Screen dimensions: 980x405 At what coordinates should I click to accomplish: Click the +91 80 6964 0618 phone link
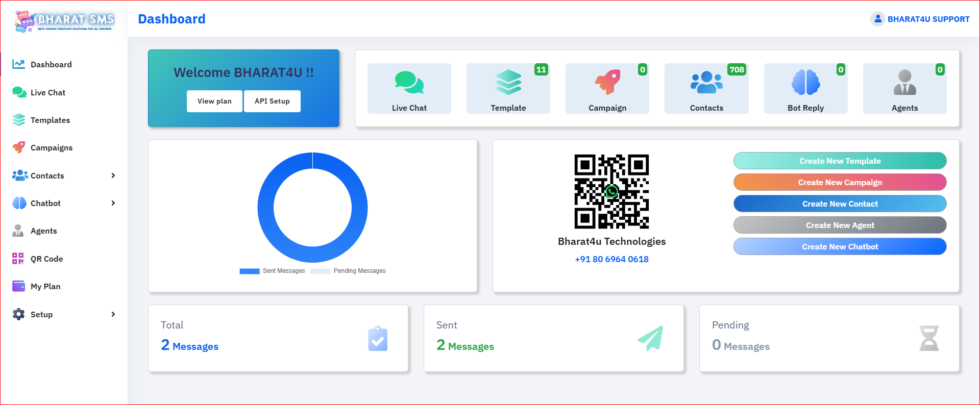point(611,259)
